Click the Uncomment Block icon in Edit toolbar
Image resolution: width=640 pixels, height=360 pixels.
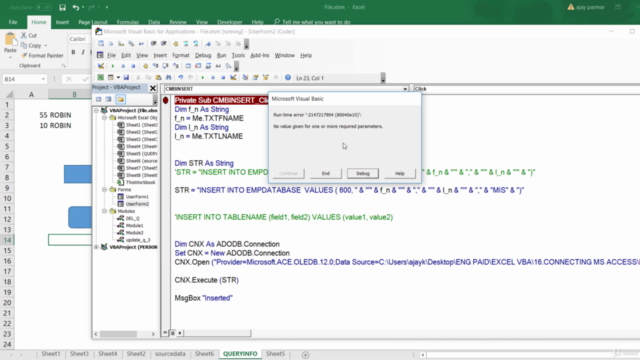point(196,43)
